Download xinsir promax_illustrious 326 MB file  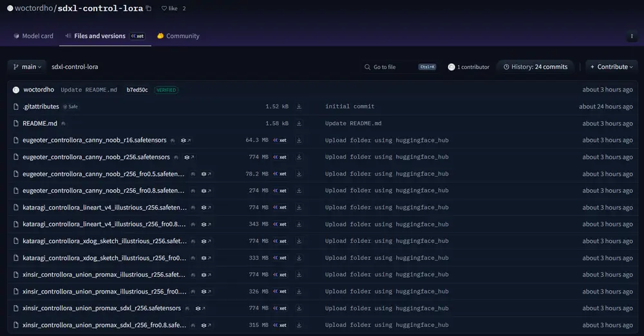(299, 291)
